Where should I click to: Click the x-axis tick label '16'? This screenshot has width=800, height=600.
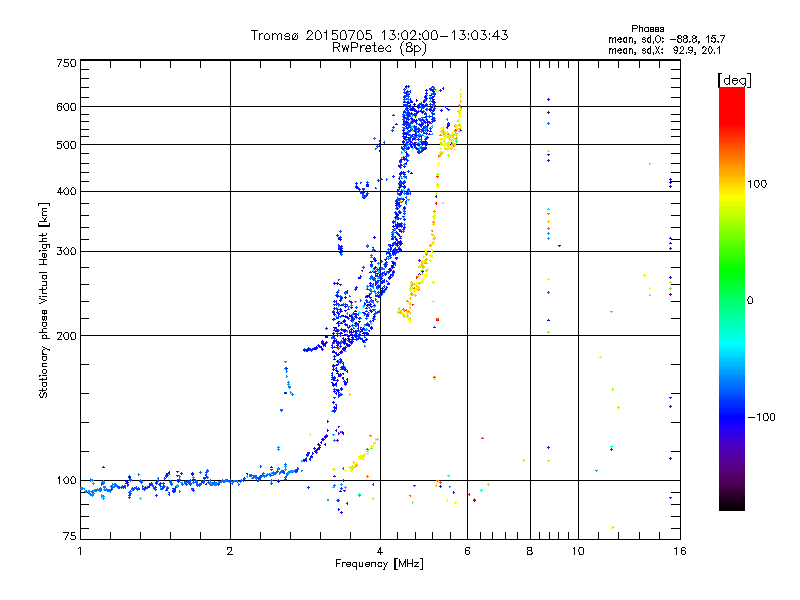coord(680,551)
